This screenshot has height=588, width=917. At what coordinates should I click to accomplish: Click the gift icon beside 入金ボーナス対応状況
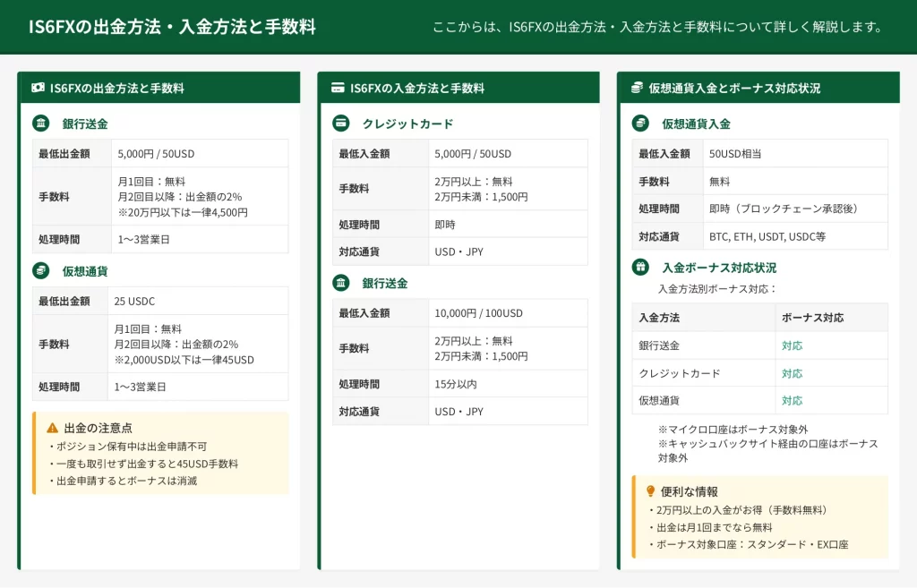pyautogui.click(x=640, y=267)
